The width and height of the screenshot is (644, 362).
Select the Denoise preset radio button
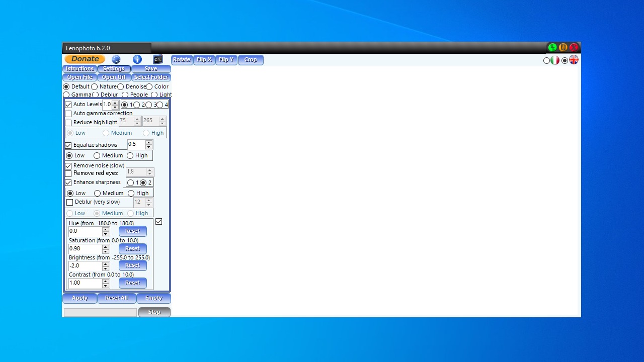point(121,86)
